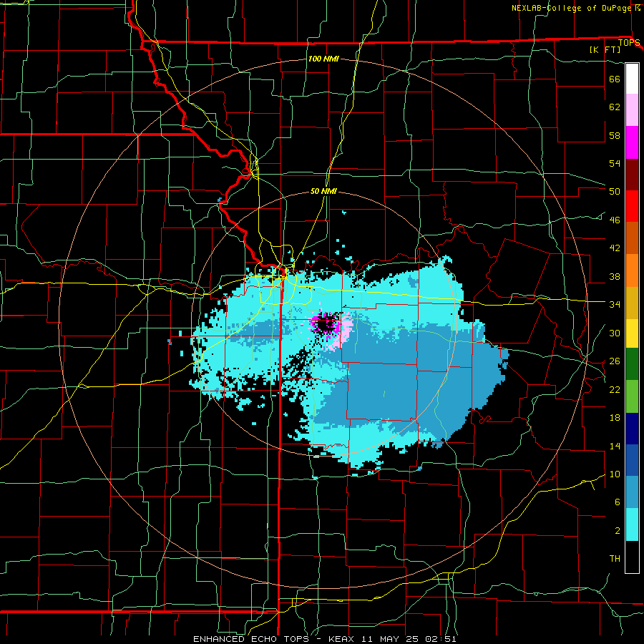
Task: Click the 100 NMI range ring label
Action: click(323, 59)
